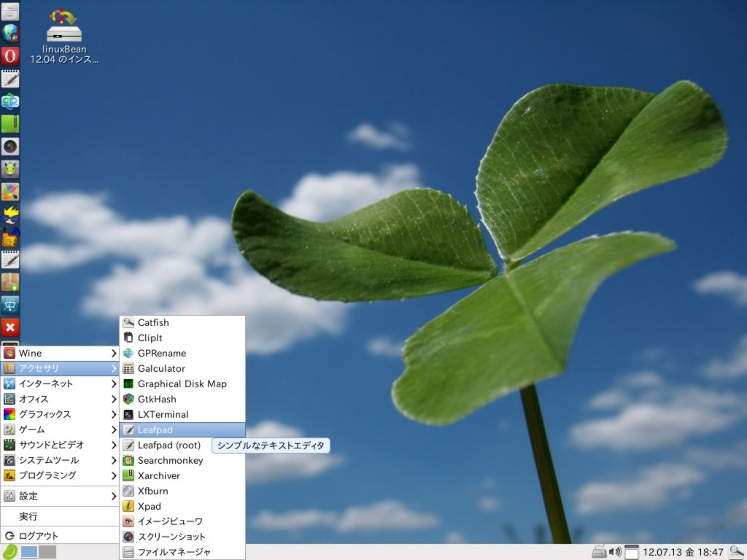Expand the アクセサリ category
The height and width of the screenshot is (560, 747).
pos(60,368)
